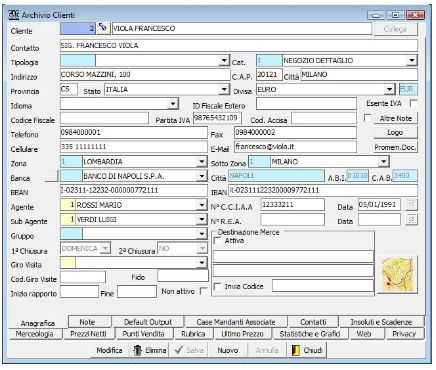Click the Promem.Doc. button

click(395, 147)
